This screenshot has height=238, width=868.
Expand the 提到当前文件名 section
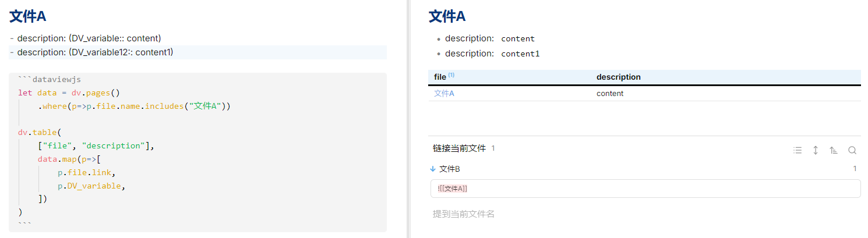pos(463,214)
